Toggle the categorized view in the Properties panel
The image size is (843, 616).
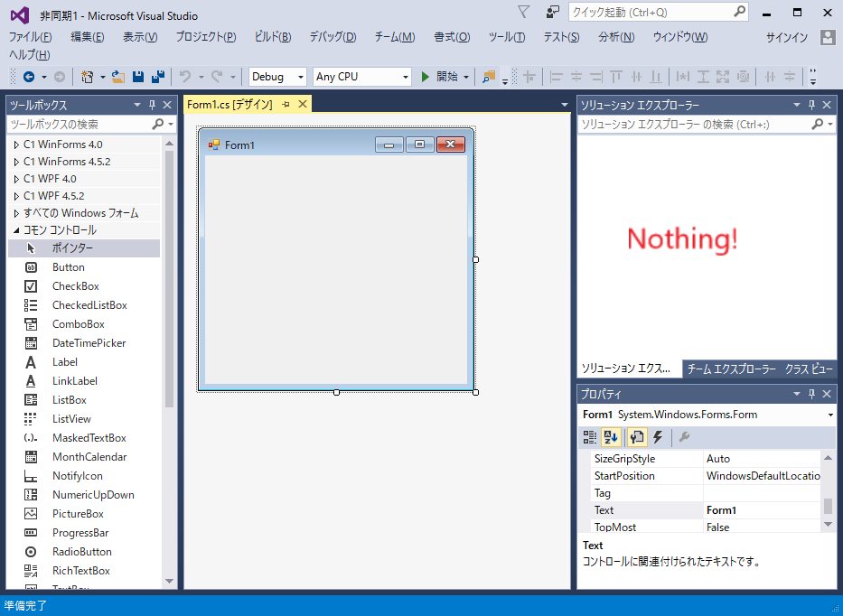[x=590, y=437]
